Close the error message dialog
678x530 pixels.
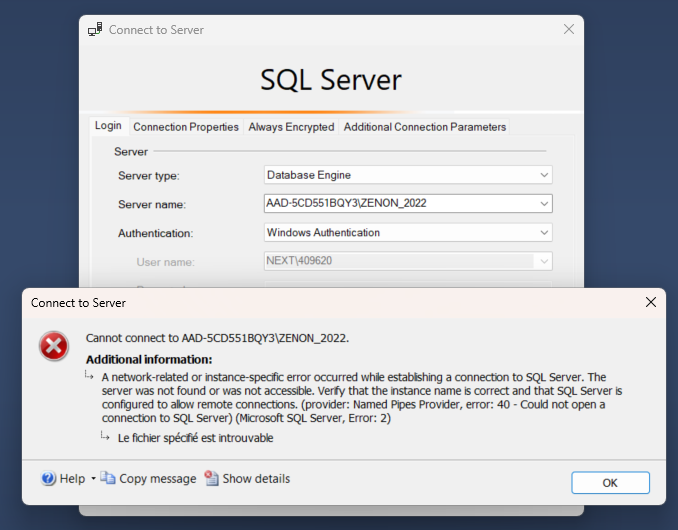pos(651,302)
